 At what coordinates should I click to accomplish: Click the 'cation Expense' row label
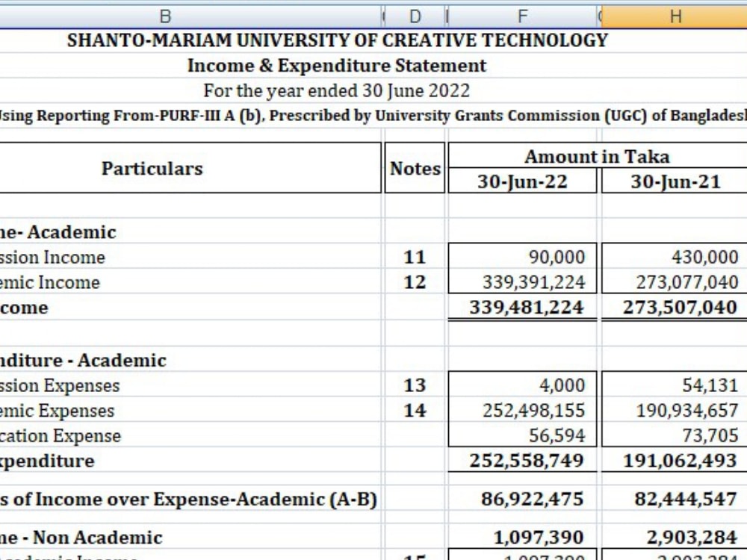pyautogui.click(x=61, y=436)
